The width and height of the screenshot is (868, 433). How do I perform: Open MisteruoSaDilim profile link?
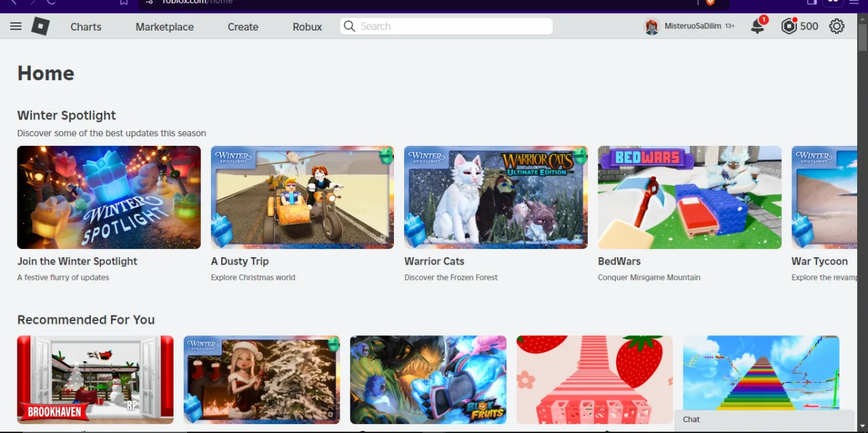pos(693,26)
